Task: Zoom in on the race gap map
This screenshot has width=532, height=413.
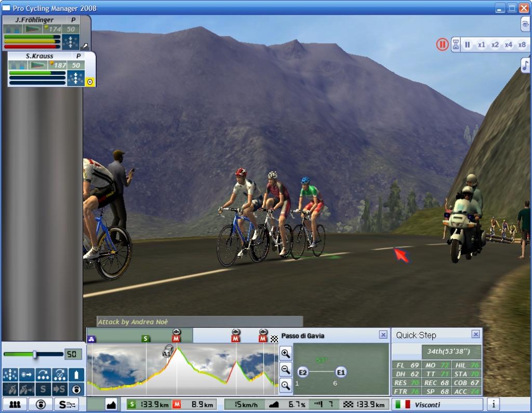Action: [286, 354]
